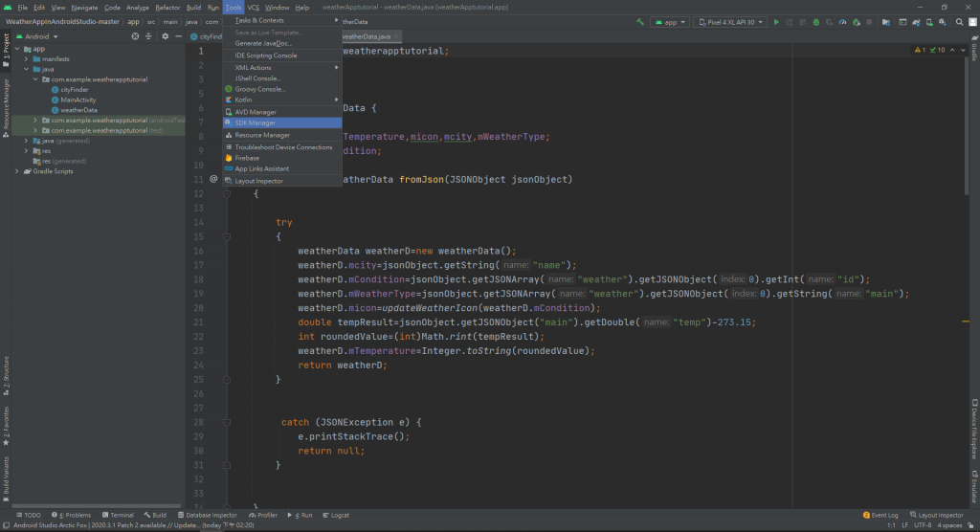Fold the try block at line 15
Screen dimensions: 980x532
coord(227,237)
